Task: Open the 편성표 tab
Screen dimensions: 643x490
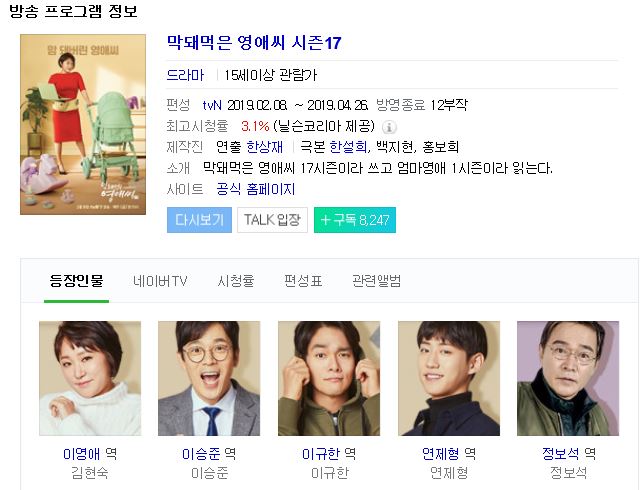Action: 303,281
